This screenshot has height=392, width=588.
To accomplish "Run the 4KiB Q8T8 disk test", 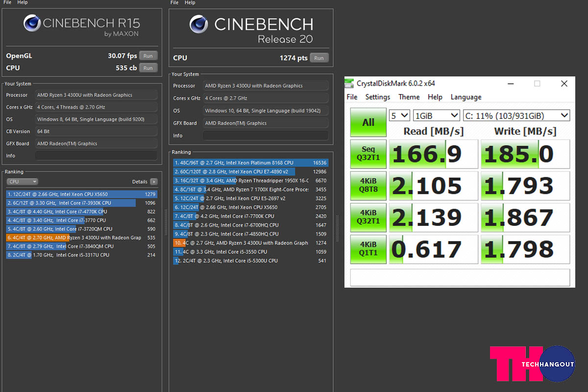I will (x=368, y=185).
